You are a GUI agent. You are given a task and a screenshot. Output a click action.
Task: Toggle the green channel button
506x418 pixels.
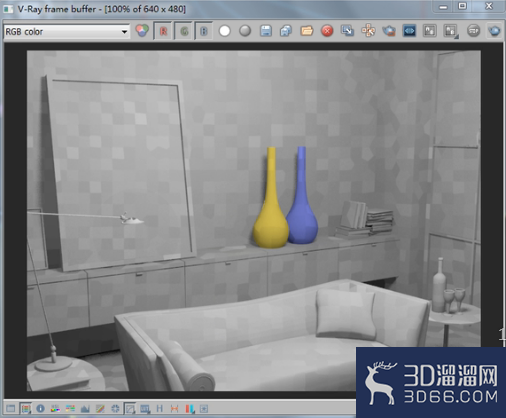[184, 31]
